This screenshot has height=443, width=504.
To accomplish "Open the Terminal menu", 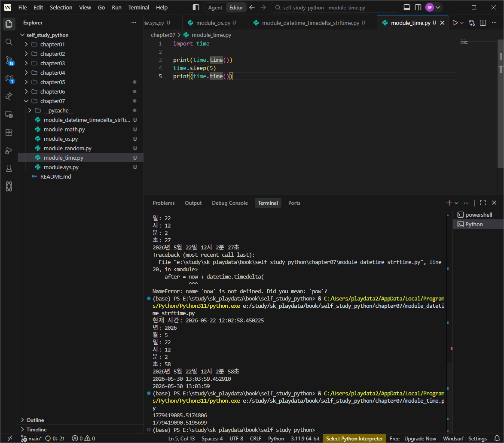I will click(x=138, y=7).
